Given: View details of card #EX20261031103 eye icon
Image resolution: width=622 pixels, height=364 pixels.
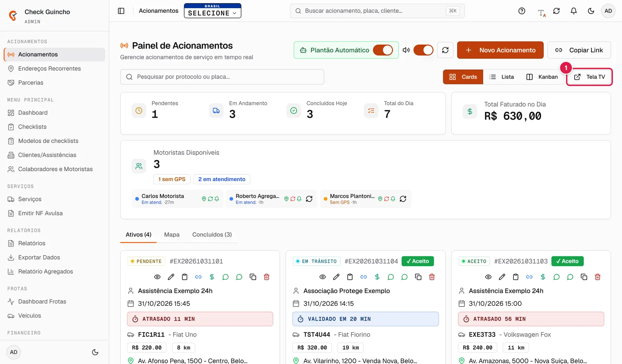Looking at the screenshot, I should point(488,277).
